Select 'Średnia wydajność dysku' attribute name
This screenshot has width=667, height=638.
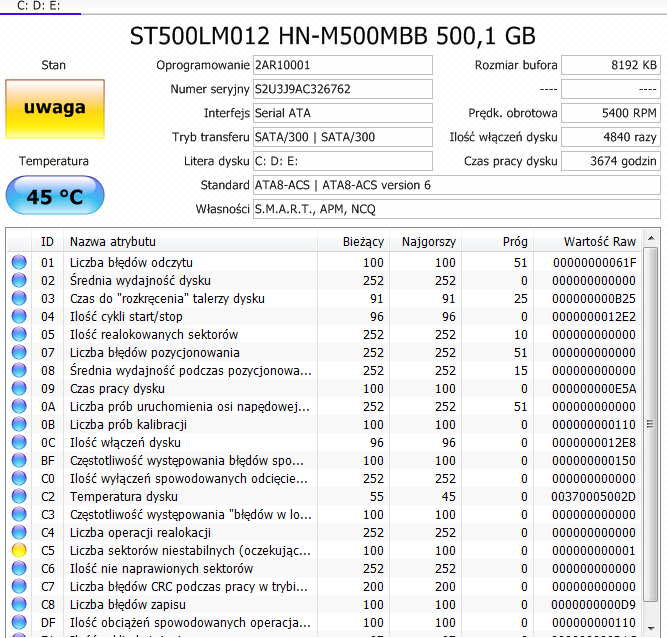pyautogui.click(x=140, y=281)
